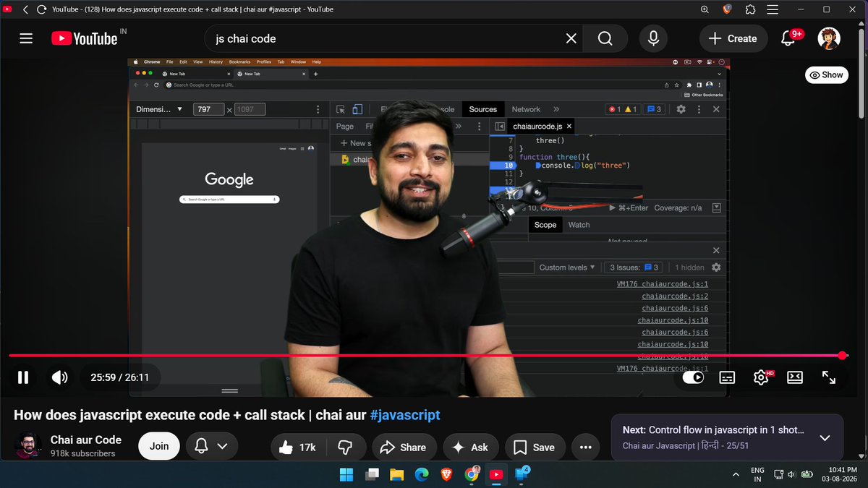Click the Ask button with sparkle icon
Image resolution: width=868 pixels, height=488 pixels.
pos(470,448)
